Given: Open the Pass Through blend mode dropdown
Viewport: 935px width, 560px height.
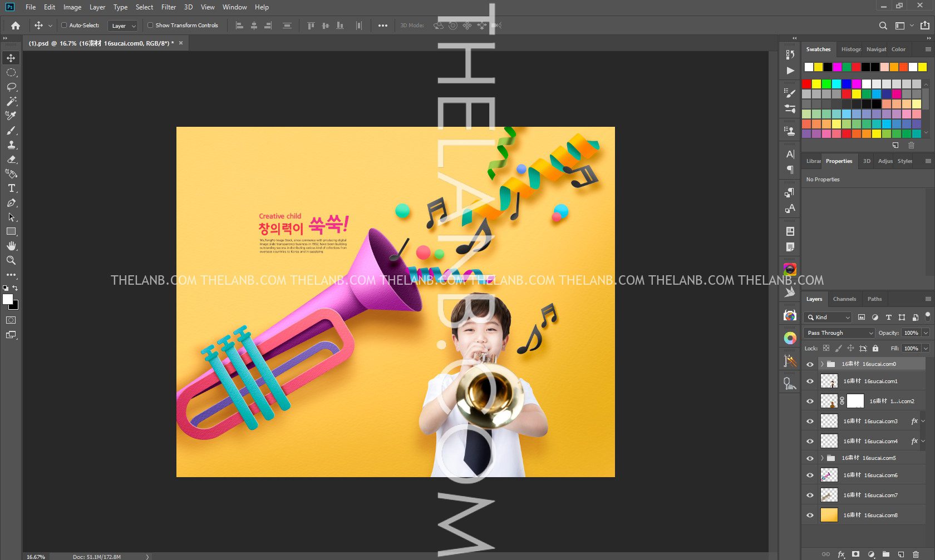Looking at the screenshot, I should [x=839, y=333].
